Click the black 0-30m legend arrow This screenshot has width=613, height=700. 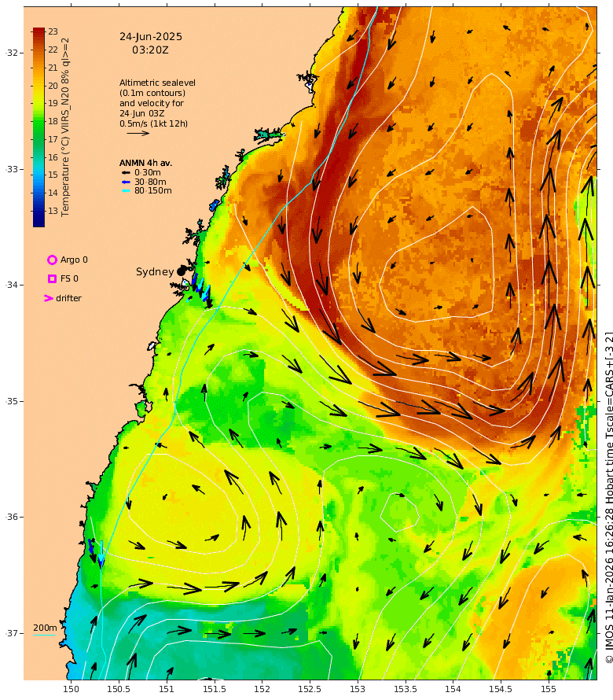click(126, 172)
